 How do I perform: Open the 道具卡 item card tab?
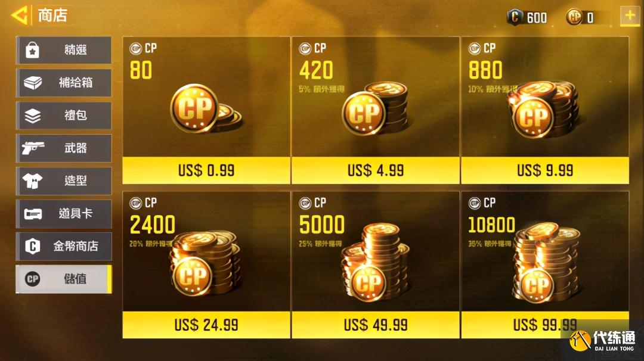(64, 214)
